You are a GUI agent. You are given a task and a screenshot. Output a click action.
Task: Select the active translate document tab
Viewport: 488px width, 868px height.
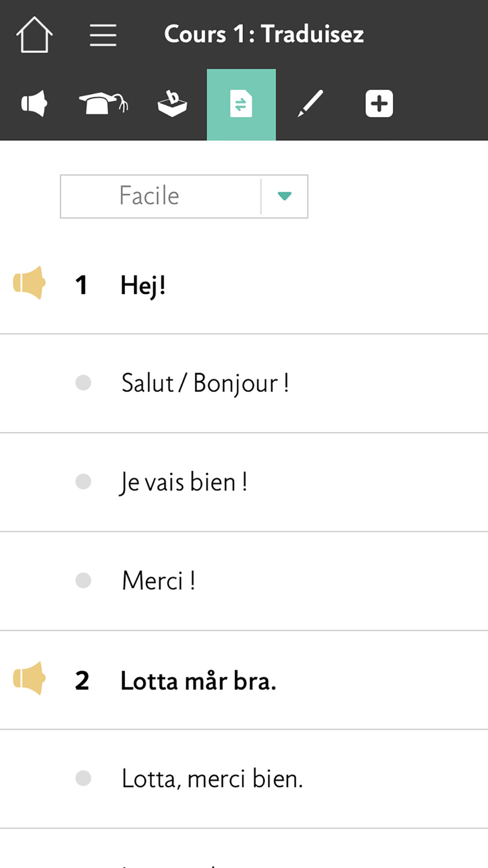pyautogui.click(x=241, y=104)
